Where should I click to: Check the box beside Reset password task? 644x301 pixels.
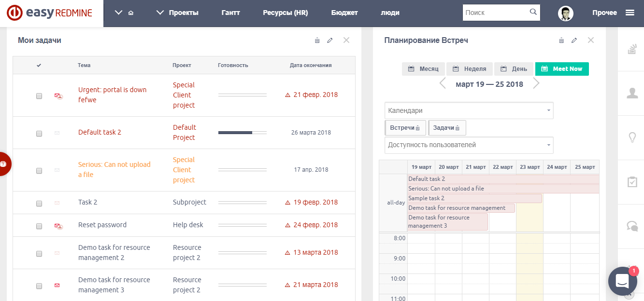coord(39,225)
